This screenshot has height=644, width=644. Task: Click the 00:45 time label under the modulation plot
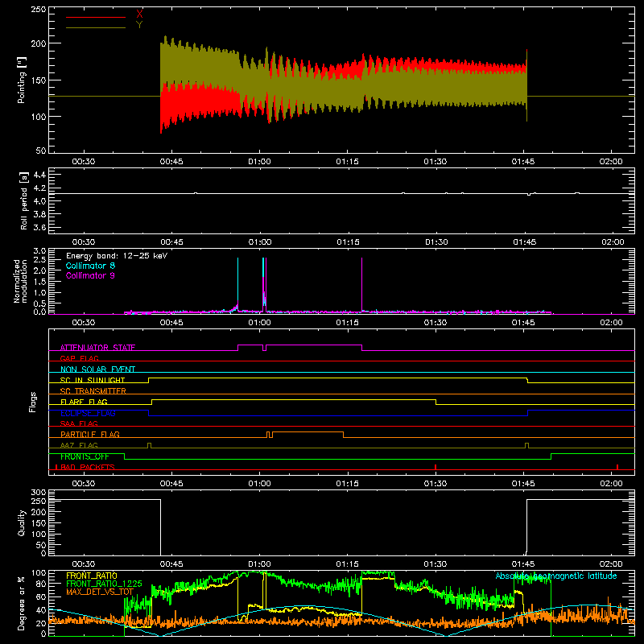click(x=171, y=323)
